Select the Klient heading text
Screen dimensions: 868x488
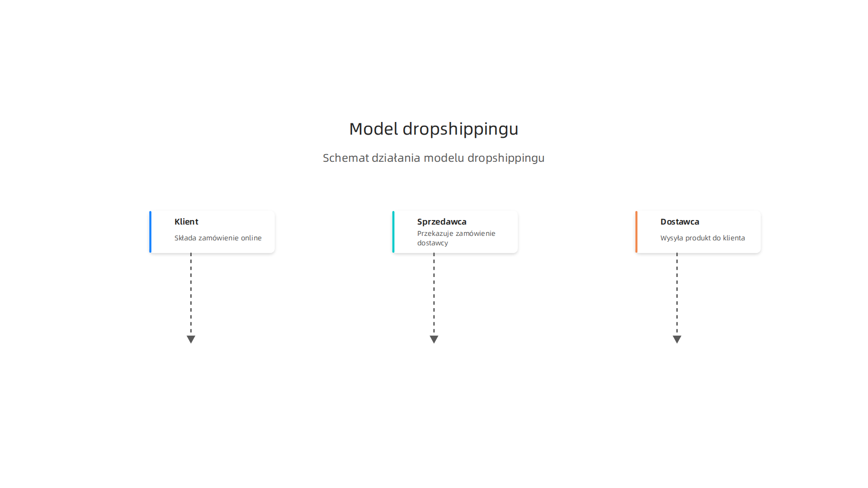186,221
